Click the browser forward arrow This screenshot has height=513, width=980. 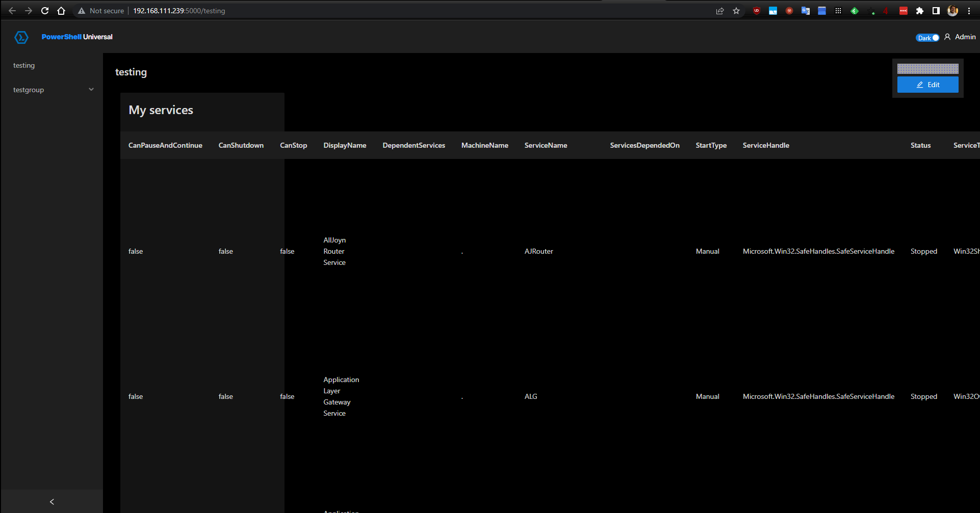point(29,11)
